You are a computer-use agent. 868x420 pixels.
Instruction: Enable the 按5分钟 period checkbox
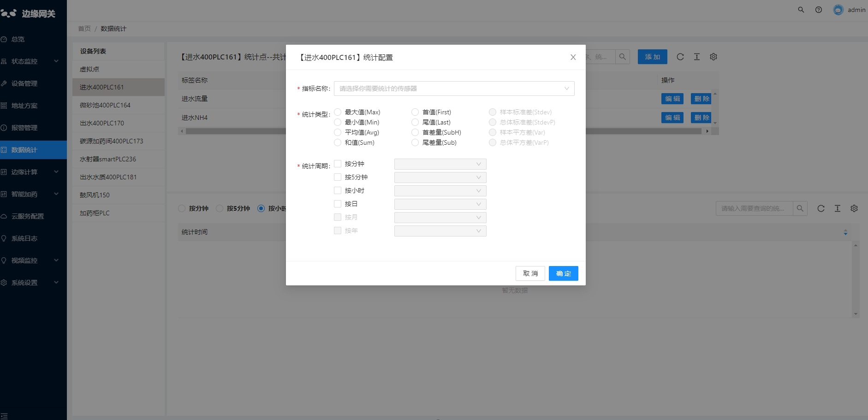[x=338, y=177]
